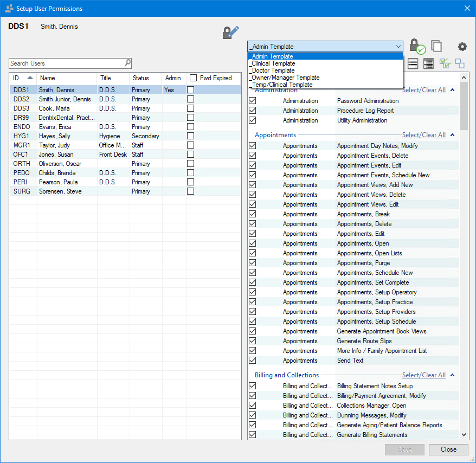This screenshot has height=463, width=476.
Task: Click the Close button
Action: coord(448,449)
